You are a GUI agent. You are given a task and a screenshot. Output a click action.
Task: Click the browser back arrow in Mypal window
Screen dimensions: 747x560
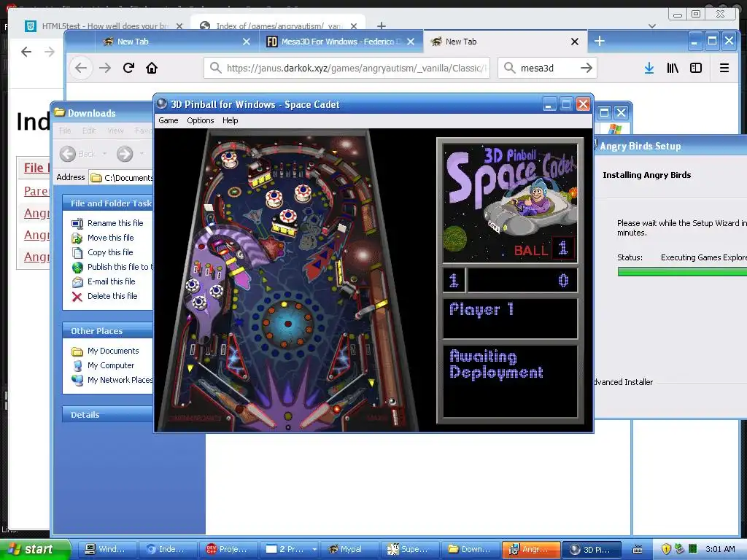coord(81,68)
